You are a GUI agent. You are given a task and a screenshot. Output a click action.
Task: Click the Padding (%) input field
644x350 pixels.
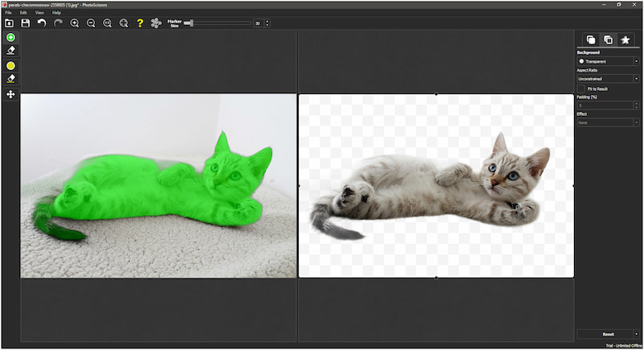605,105
